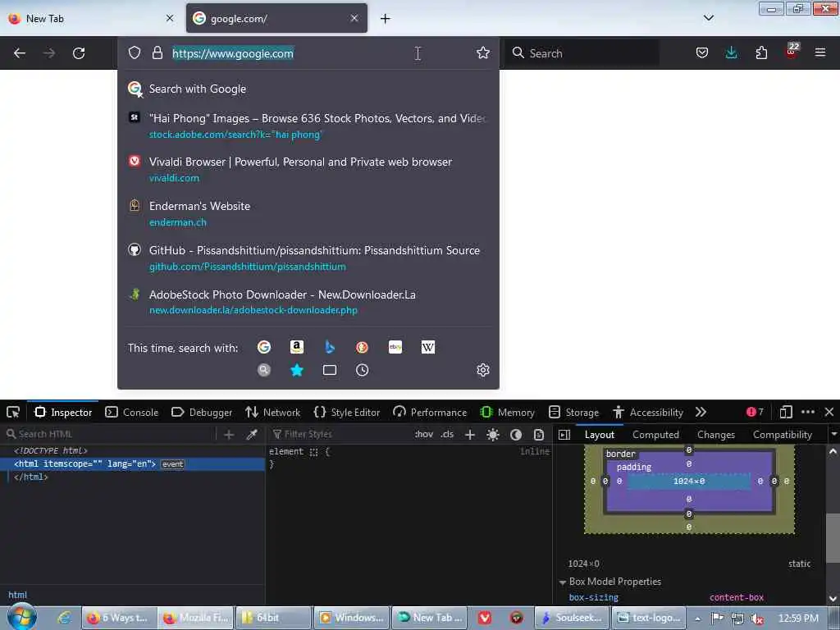Go back using the browser back arrow
This screenshot has height=630, width=840.
[20, 53]
